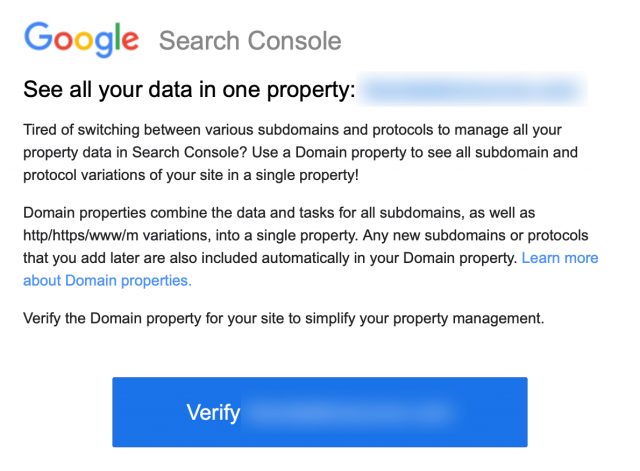Screen dimensions: 640x471
Task: Click the Search Console header title
Action: [x=250, y=41]
